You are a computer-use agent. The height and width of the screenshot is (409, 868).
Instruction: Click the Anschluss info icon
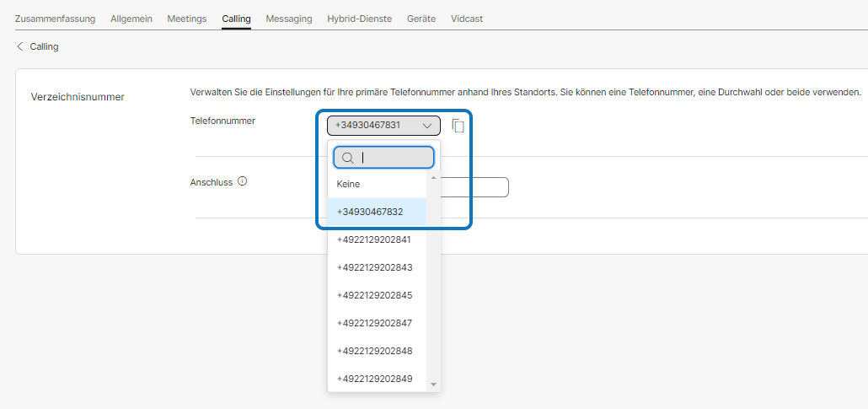tap(243, 181)
